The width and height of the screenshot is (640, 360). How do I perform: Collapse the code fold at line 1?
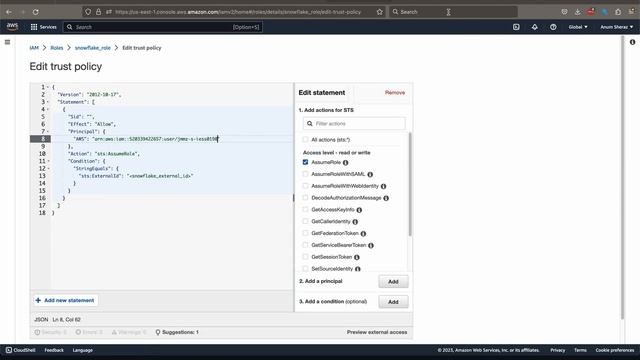48,87
